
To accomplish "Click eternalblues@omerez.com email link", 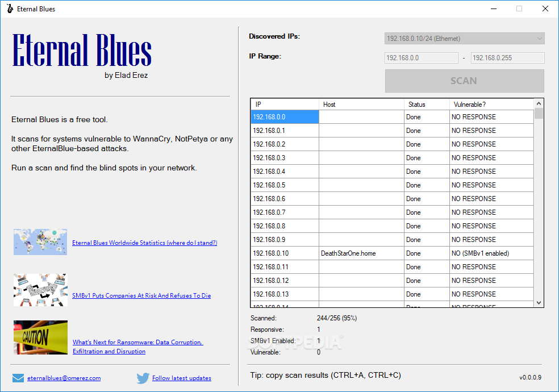I will [64, 378].
